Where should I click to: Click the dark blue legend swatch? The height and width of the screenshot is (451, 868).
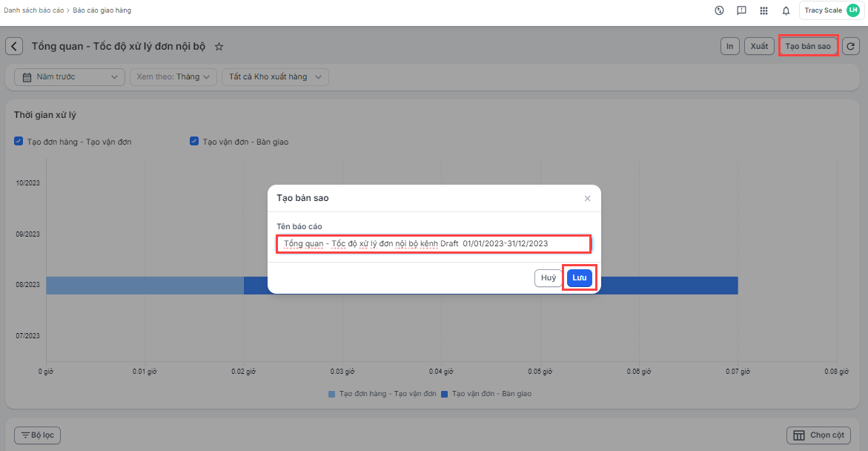pos(445,394)
